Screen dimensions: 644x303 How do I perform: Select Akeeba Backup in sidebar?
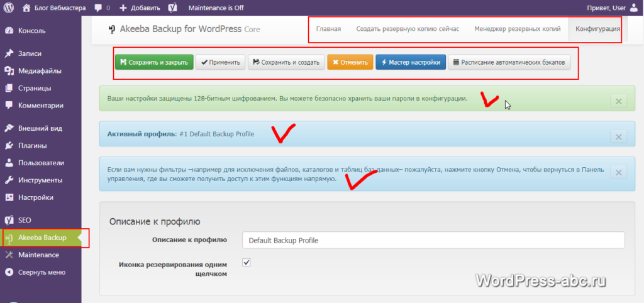click(41, 238)
